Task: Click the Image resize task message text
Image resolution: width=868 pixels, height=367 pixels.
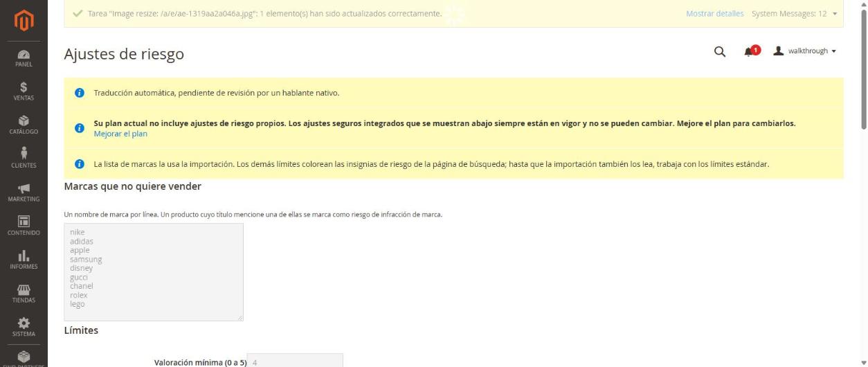Action: (x=264, y=13)
